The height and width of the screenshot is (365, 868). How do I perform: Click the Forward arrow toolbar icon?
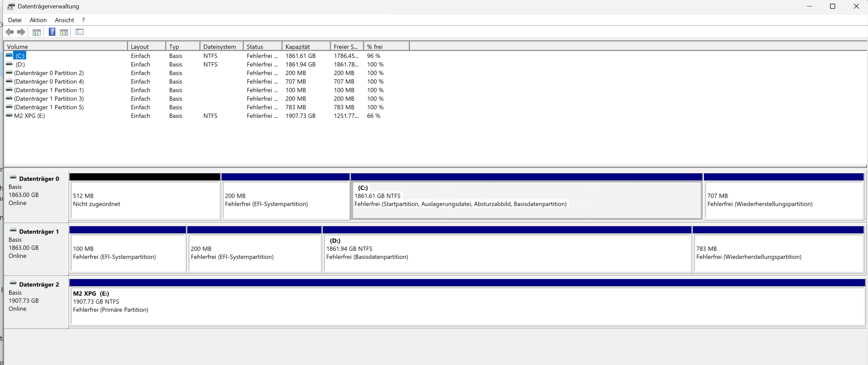(21, 32)
